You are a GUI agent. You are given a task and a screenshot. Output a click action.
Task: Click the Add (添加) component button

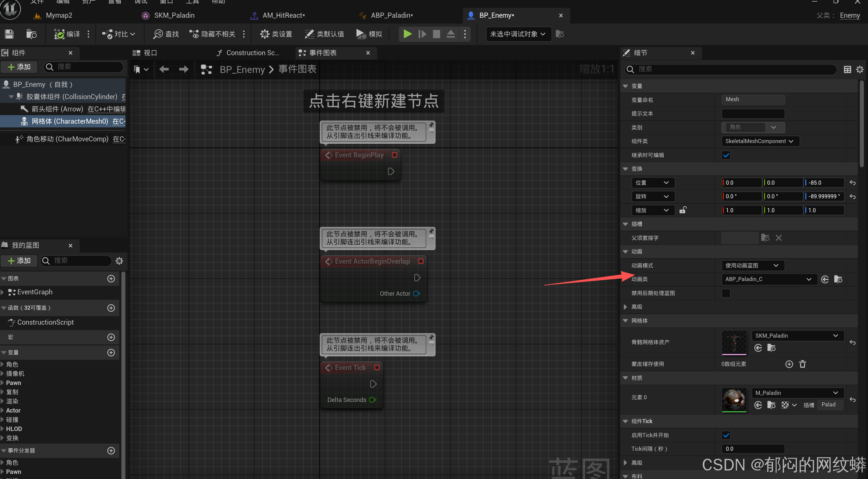click(19, 67)
